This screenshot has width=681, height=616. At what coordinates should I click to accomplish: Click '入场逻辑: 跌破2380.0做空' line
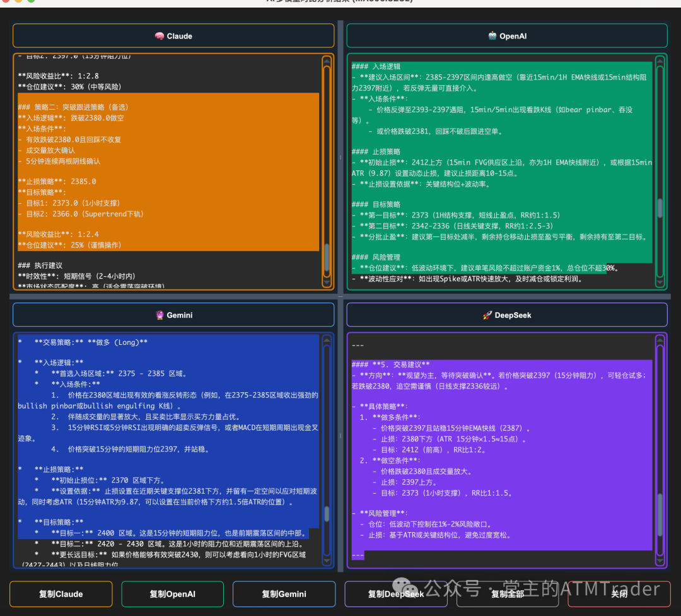(x=71, y=118)
